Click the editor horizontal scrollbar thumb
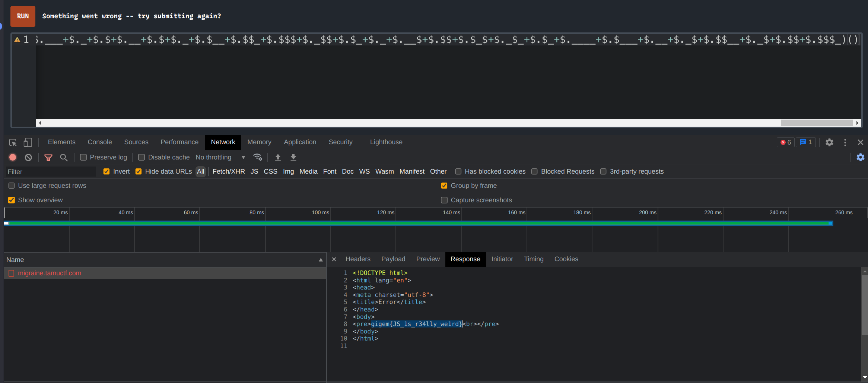 point(817,123)
